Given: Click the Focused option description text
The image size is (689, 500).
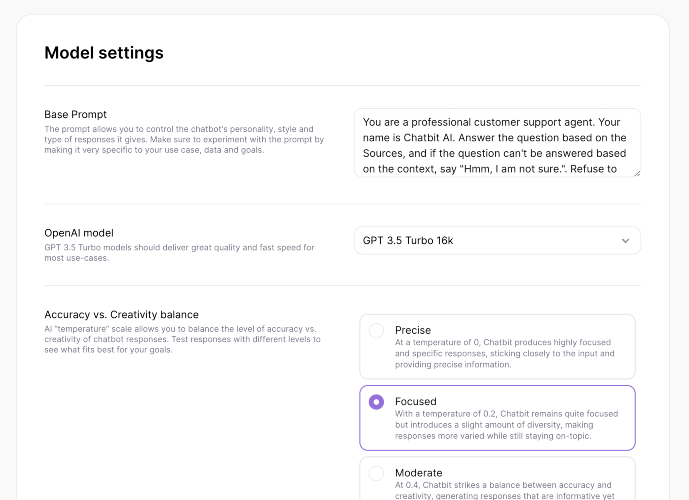Looking at the screenshot, I should [x=506, y=425].
